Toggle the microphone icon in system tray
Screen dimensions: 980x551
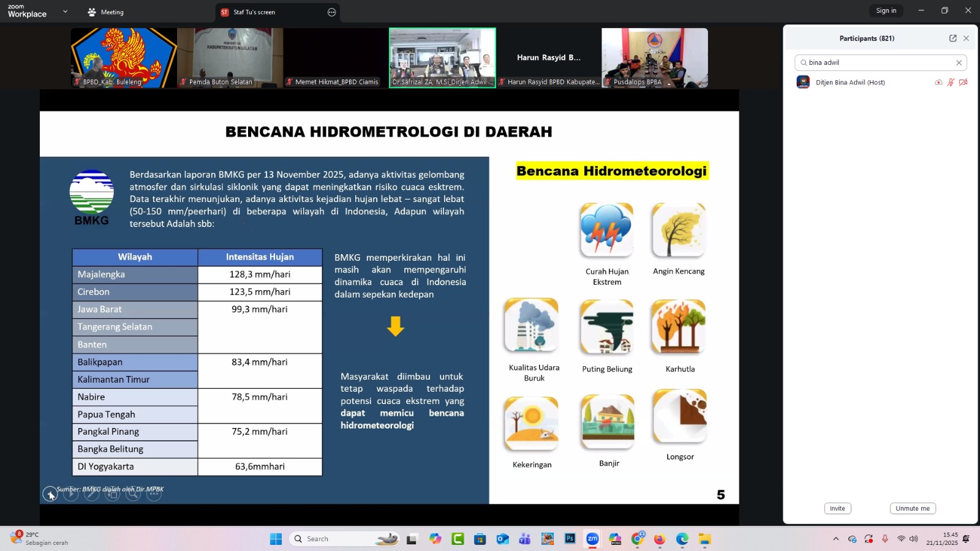[x=884, y=539]
